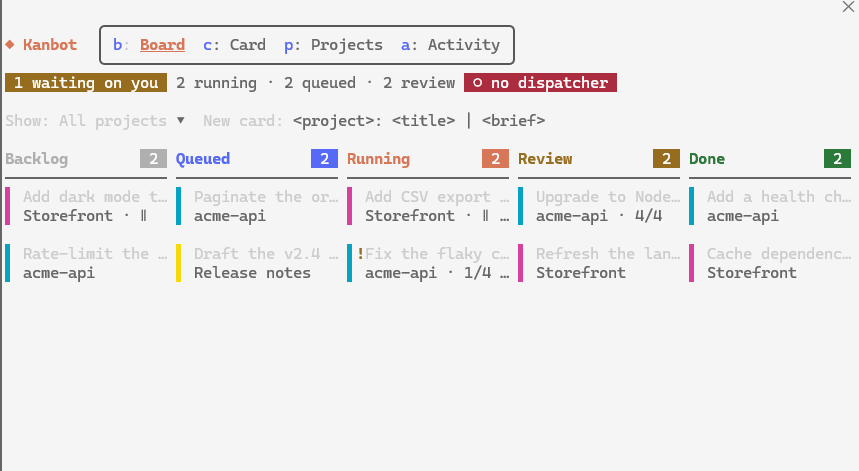Screen dimensions: 859x471
Task: Click the yellow color bar on Draft the v2.4 card
Action: pos(179,263)
